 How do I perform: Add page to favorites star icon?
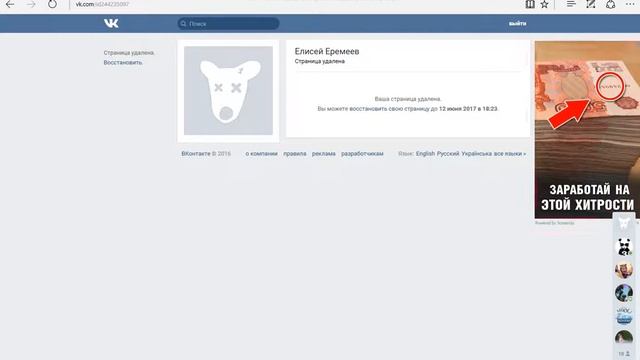coord(544,4)
